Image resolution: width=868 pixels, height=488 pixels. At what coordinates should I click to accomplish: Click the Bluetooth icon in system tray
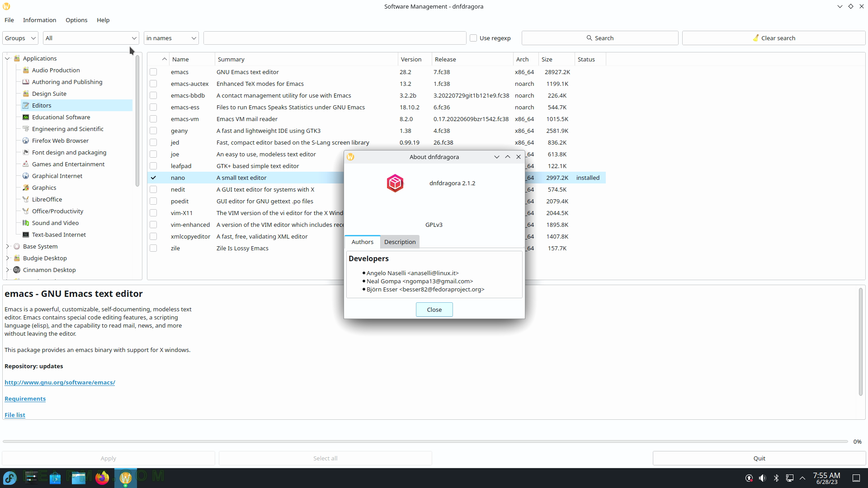point(776,478)
